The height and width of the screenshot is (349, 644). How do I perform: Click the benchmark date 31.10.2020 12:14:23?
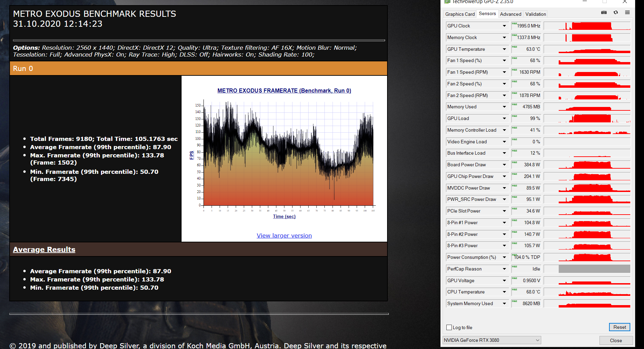tap(58, 24)
